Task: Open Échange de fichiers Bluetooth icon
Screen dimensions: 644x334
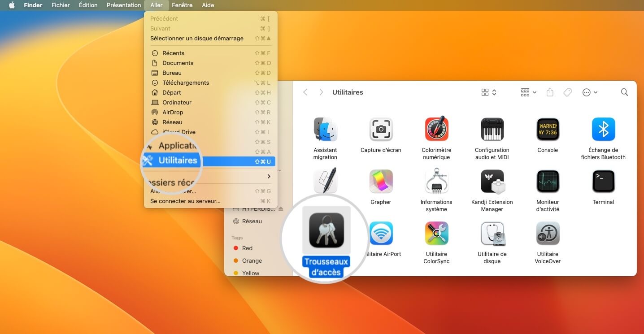Action: (x=603, y=130)
